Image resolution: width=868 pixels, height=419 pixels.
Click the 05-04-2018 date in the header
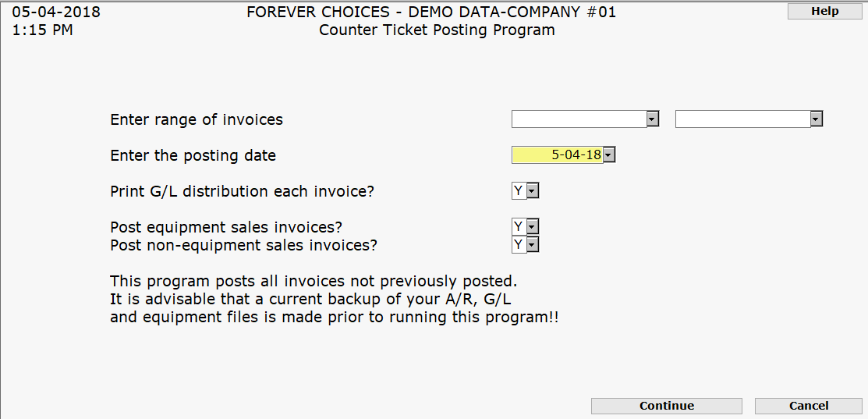[56, 12]
